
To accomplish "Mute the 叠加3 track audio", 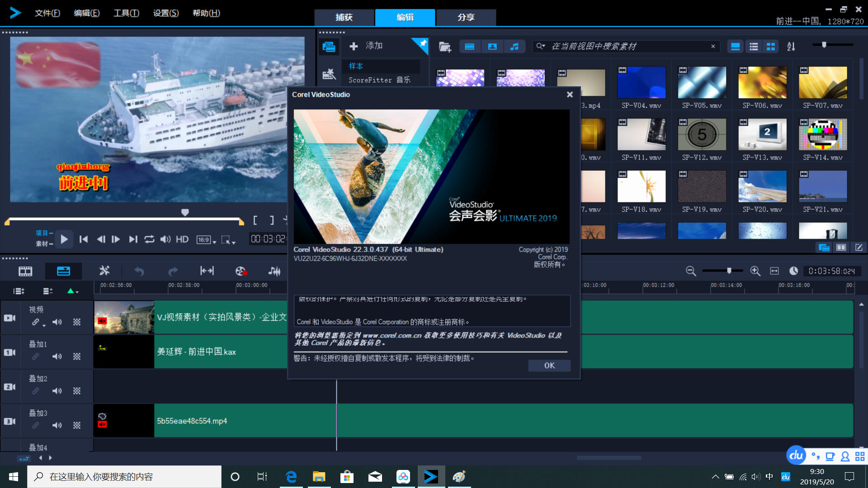I will [x=57, y=425].
